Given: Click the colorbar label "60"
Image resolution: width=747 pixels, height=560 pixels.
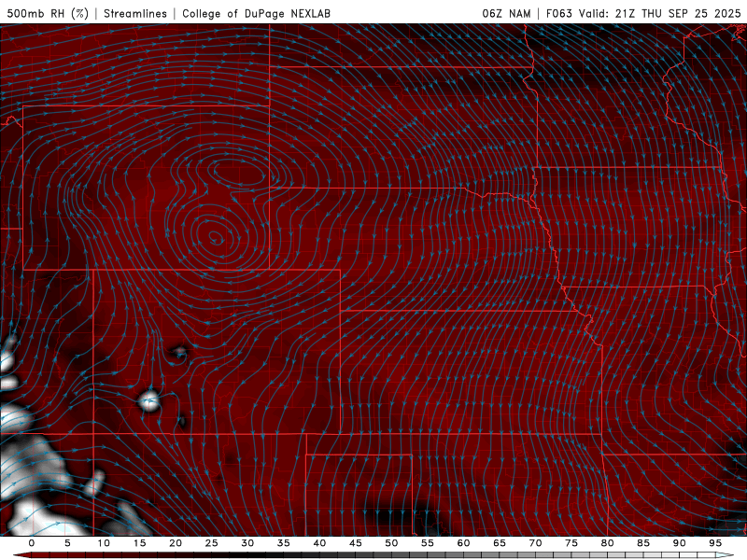Looking at the screenshot, I should coord(463,543).
